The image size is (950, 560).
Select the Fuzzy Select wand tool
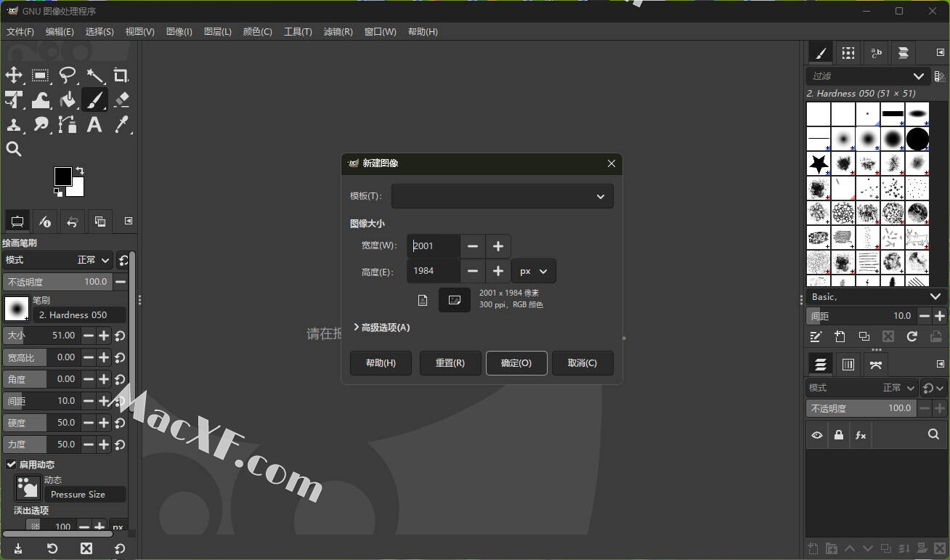(94, 75)
